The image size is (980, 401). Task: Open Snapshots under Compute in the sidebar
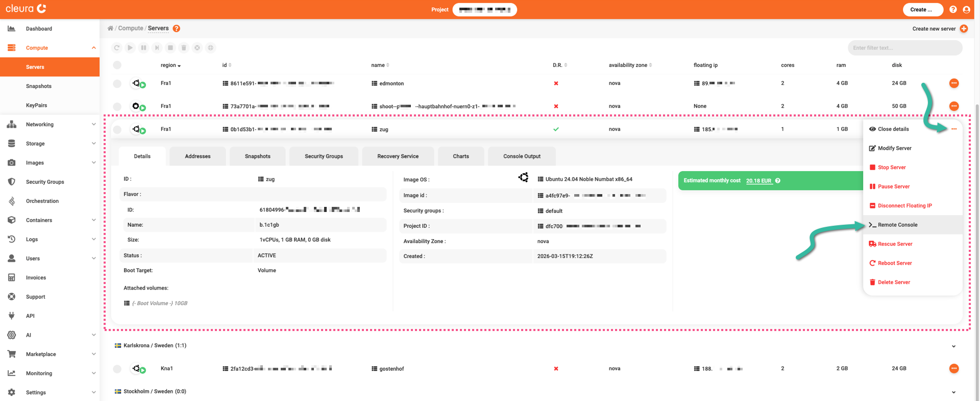39,86
